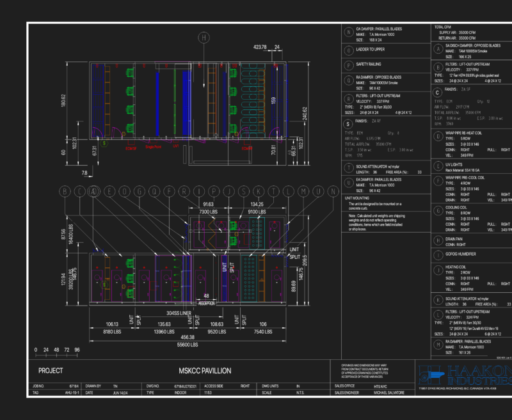The height and width of the screenshot is (420, 512).
Task: Click the UNIT MOUNTING heading
Action: click(x=357, y=198)
